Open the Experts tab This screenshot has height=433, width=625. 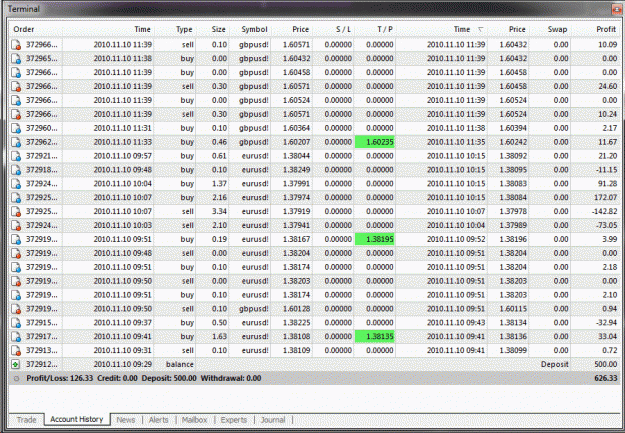pyautogui.click(x=234, y=420)
